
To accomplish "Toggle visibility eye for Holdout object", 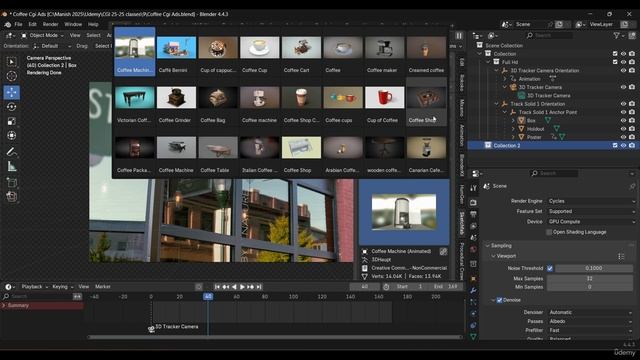I will tap(623, 129).
